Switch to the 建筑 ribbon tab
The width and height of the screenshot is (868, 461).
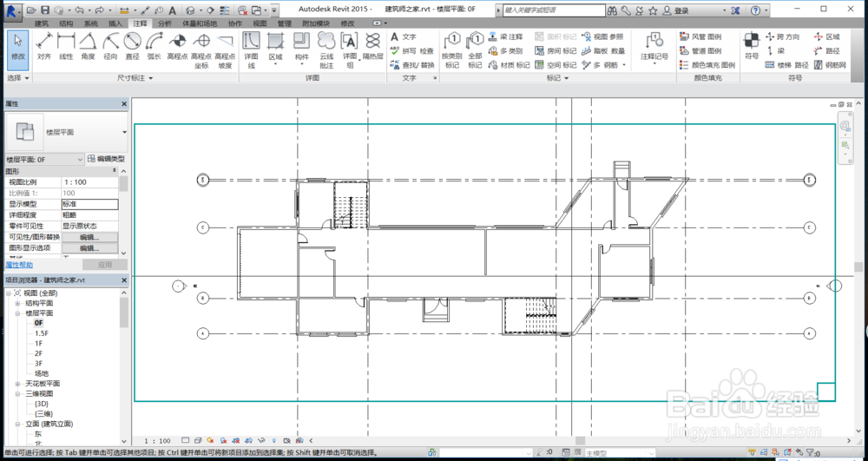[x=42, y=23]
